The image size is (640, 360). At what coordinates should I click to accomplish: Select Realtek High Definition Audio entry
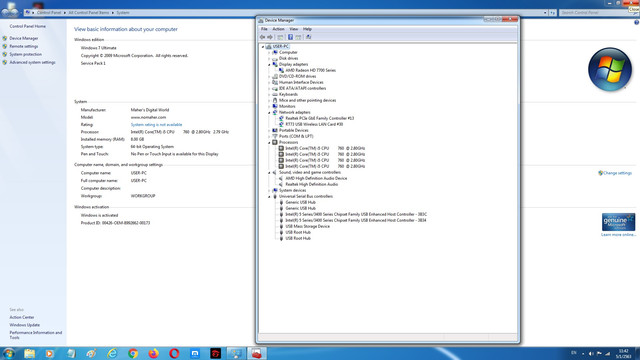pyautogui.click(x=311, y=184)
